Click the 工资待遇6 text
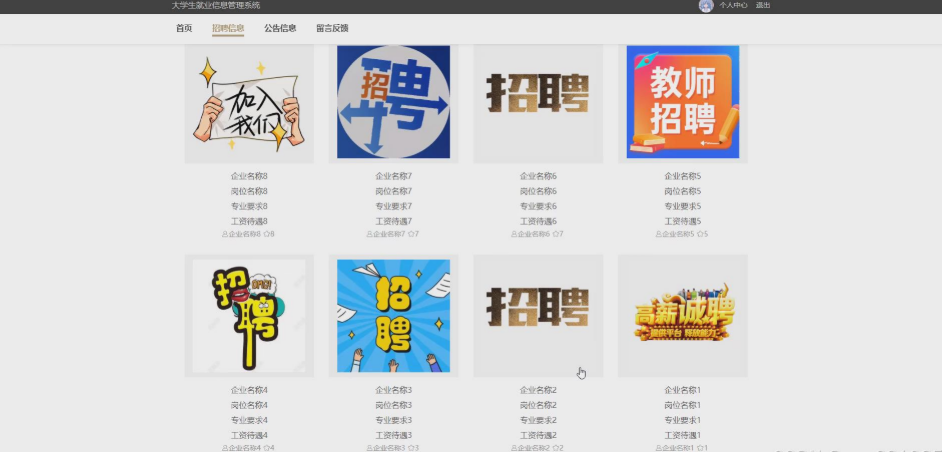 click(x=538, y=221)
